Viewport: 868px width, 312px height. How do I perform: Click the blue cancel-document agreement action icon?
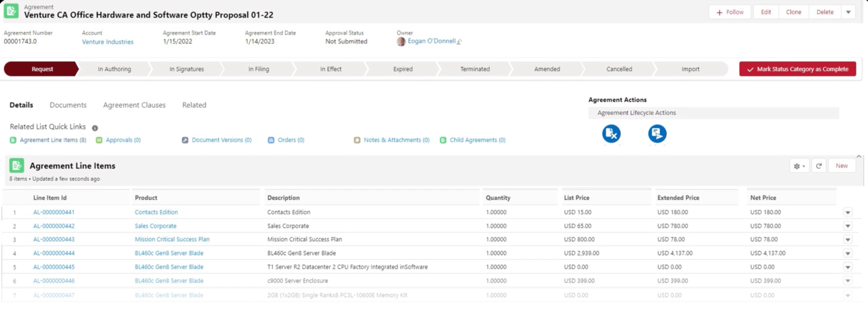click(611, 134)
